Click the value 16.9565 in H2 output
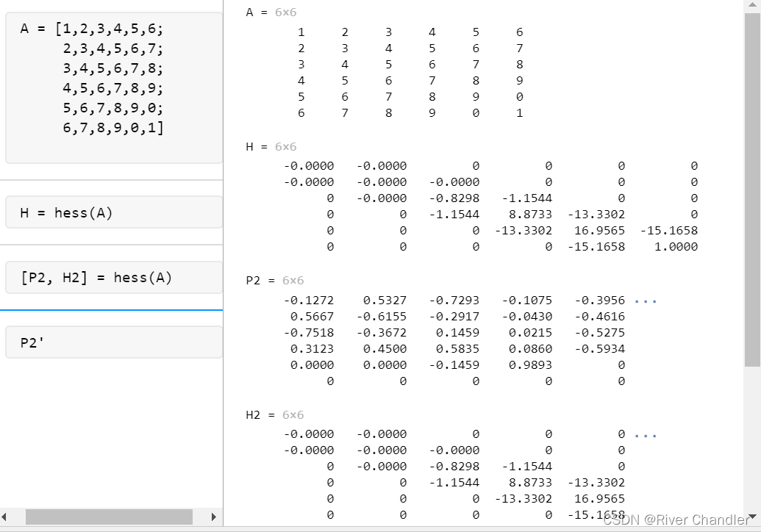The height and width of the screenshot is (532, 761). tap(600, 498)
